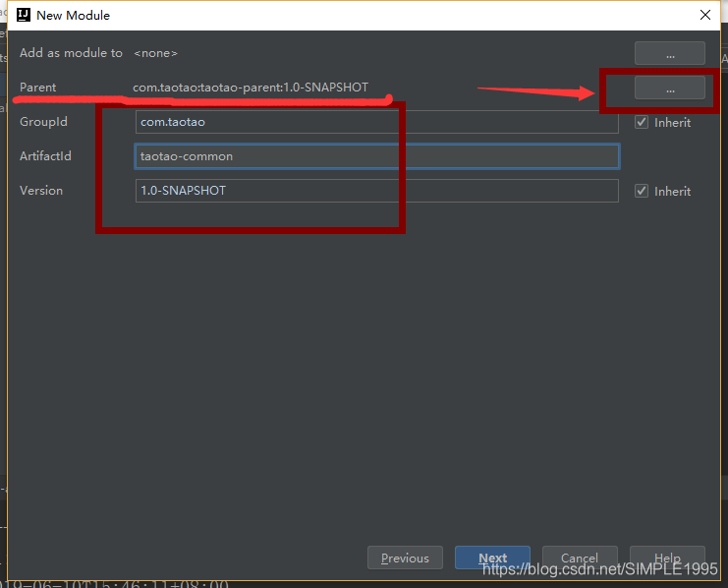Viewport: 728px width, 588px height.
Task: Focus the Version field containing 1.0-SNAPSHOT
Action: tap(376, 191)
